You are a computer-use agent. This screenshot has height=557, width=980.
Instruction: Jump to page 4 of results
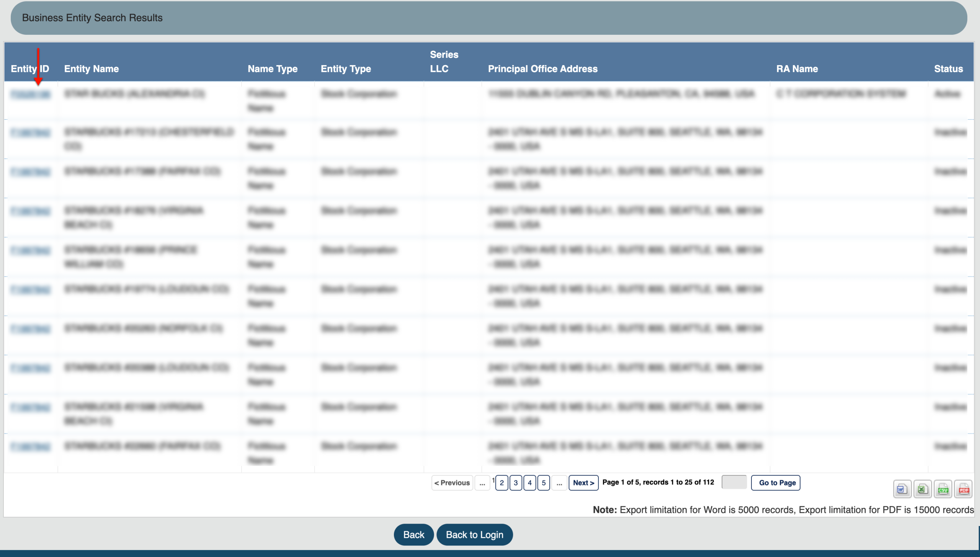point(530,483)
